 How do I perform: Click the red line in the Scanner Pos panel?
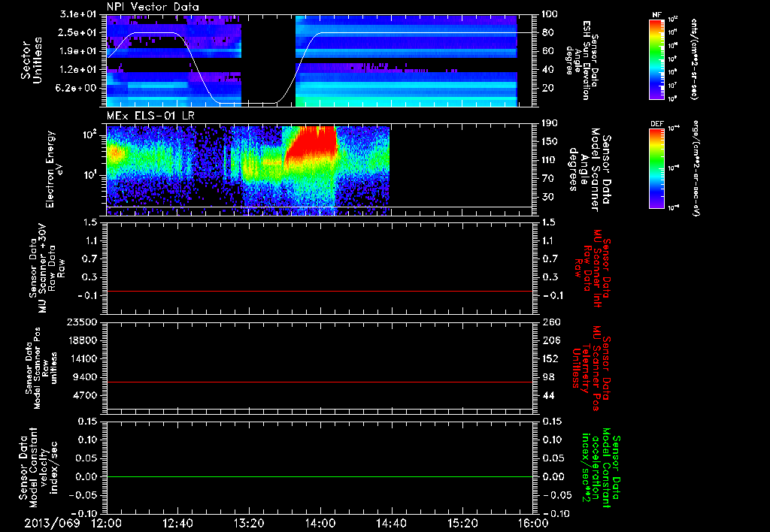coord(320,382)
